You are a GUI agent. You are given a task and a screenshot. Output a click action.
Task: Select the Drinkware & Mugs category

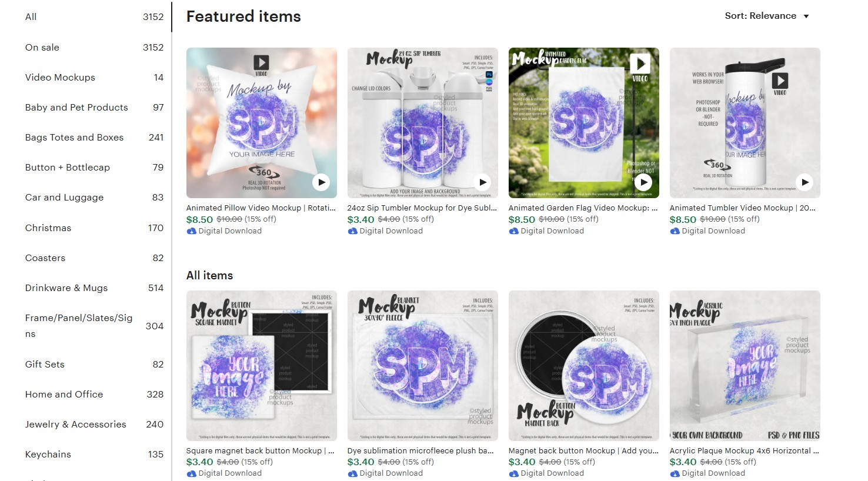coord(94,288)
